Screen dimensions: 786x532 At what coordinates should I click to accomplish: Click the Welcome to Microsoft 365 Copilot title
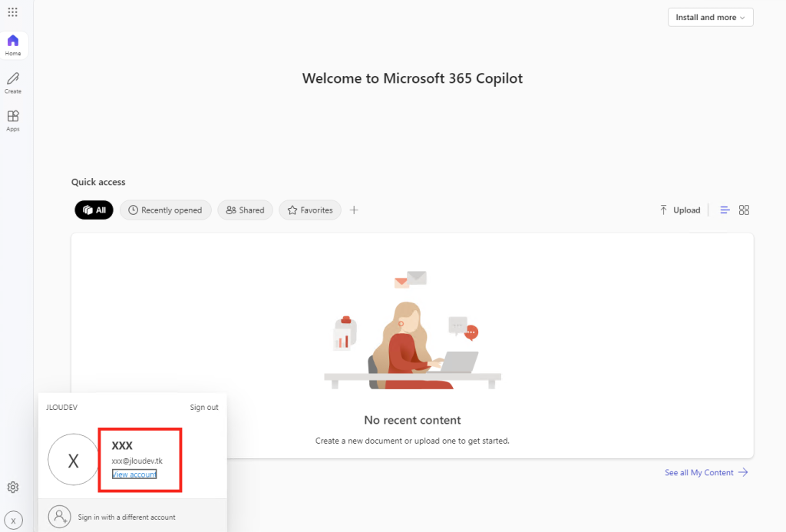point(412,79)
